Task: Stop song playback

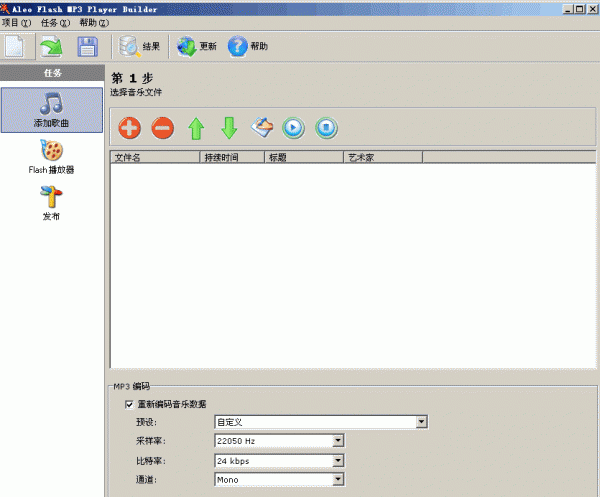Action: (326, 127)
